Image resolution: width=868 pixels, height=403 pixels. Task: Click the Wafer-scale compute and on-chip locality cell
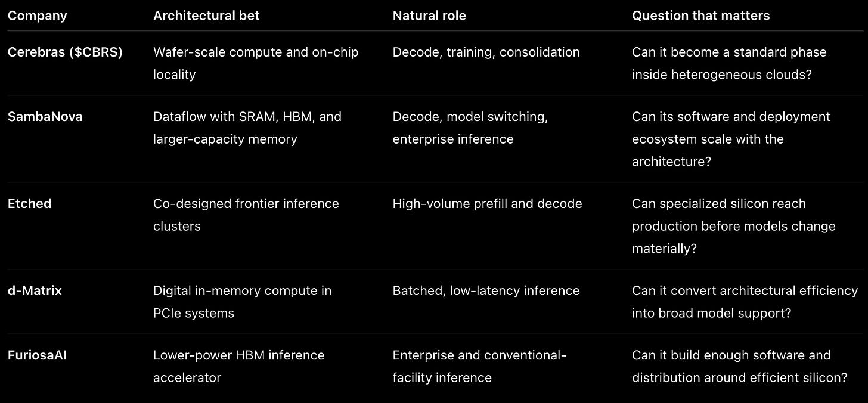(256, 63)
